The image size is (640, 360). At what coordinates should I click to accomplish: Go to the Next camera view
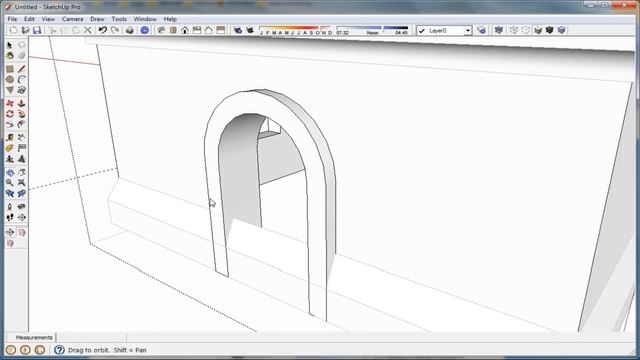(x=22, y=193)
